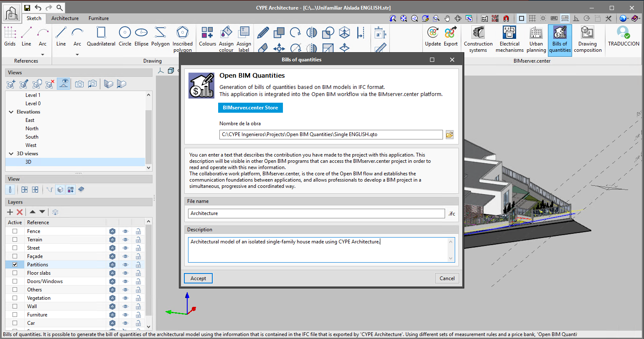
Task: Click the 3D cube icon of Car layer
Action: click(x=112, y=323)
